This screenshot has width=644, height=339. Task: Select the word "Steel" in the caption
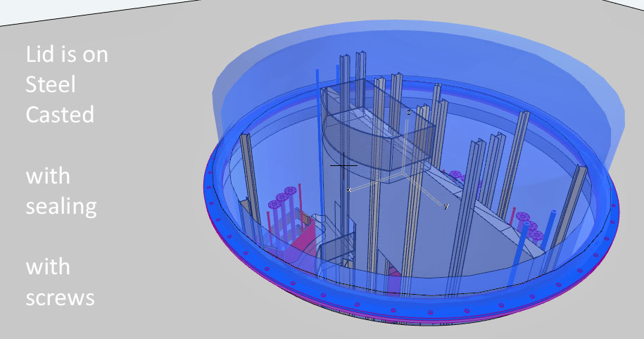coord(50,84)
